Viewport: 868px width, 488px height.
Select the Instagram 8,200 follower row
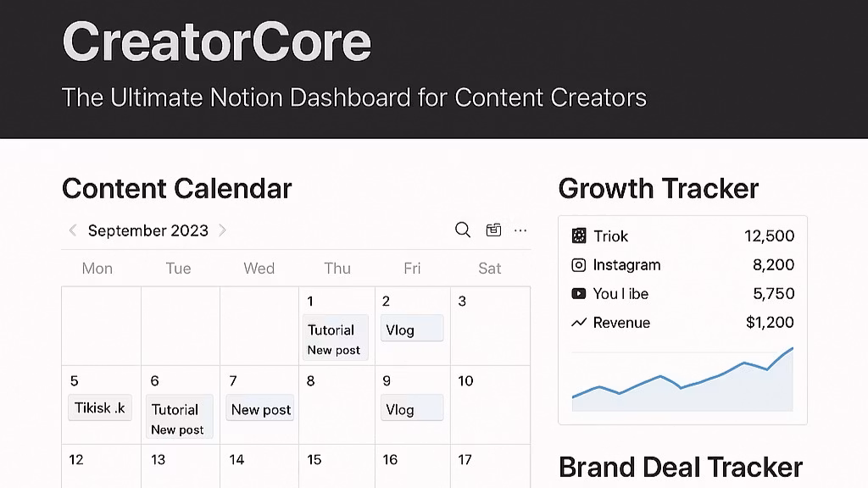[682, 265]
